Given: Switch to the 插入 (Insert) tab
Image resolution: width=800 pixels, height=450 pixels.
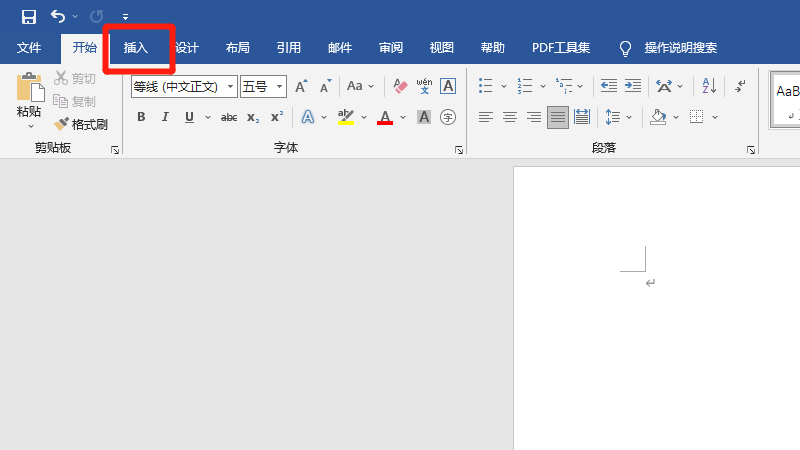Looking at the screenshot, I should 136,48.
